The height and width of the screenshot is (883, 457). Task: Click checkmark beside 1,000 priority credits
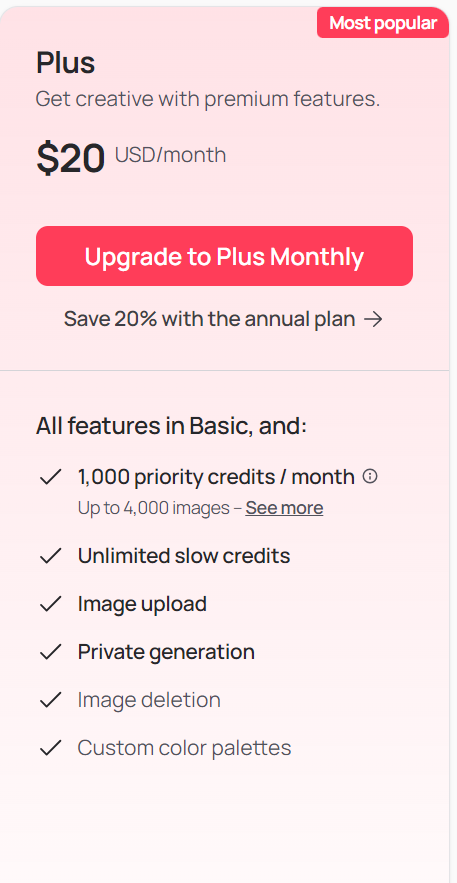[x=50, y=478]
